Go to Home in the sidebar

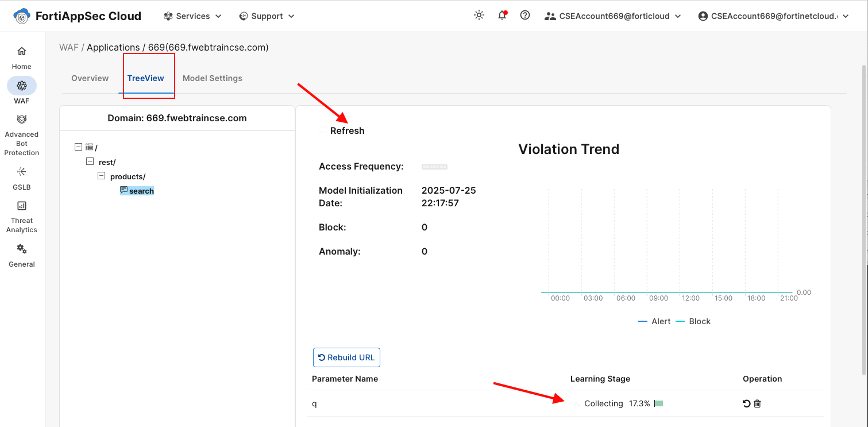click(22, 58)
